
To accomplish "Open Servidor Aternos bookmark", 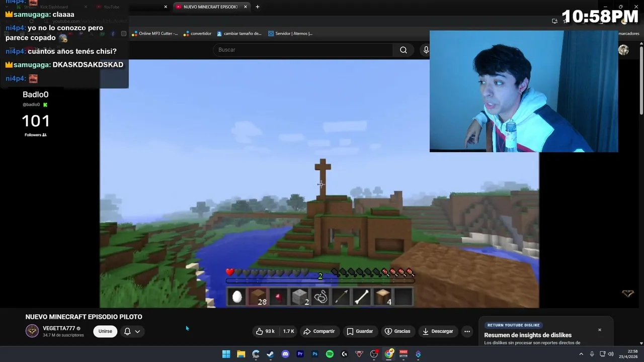I will pyautogui.click(x=290, y=34).
